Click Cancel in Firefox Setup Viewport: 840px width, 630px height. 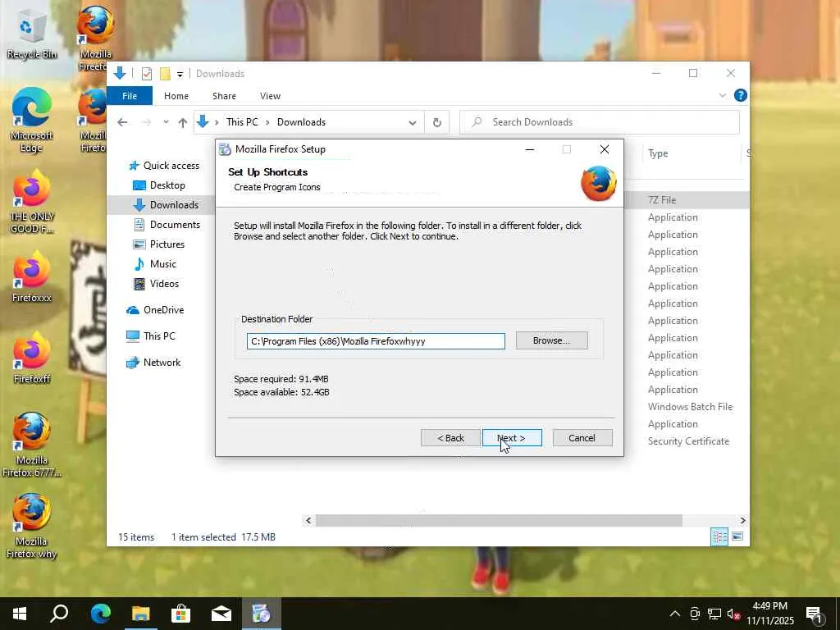(x=582, y=438)
